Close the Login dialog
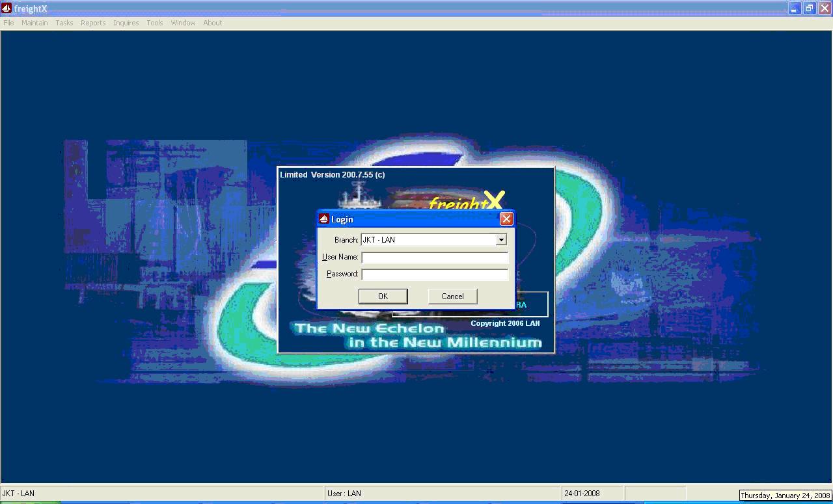 tap(506, 219)
